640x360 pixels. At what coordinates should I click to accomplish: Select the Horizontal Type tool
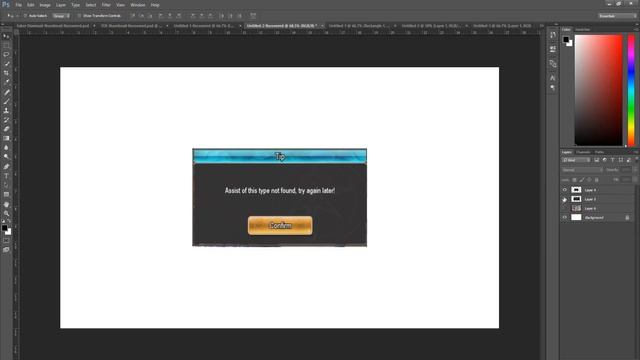6,176
